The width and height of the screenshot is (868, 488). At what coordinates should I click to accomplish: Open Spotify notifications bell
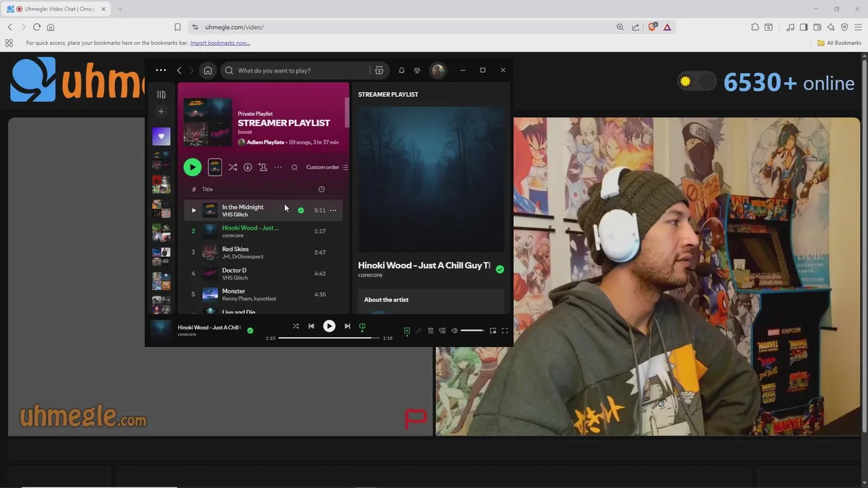401,70
